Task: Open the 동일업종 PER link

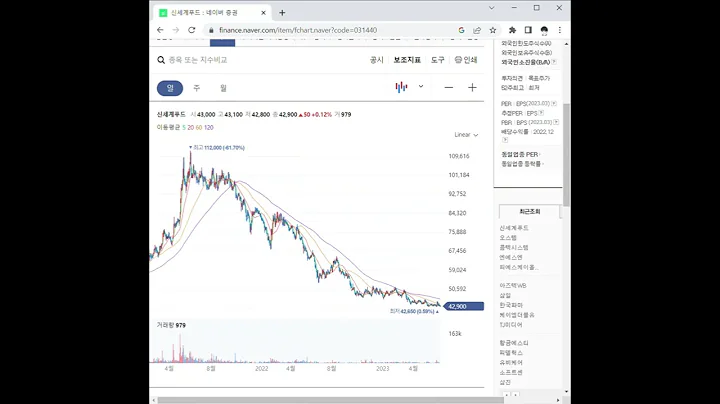Action: 520,155
